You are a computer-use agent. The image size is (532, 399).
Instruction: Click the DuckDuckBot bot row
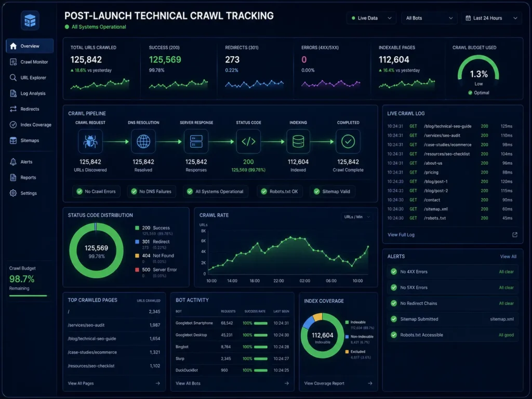[x=232, y=370]
